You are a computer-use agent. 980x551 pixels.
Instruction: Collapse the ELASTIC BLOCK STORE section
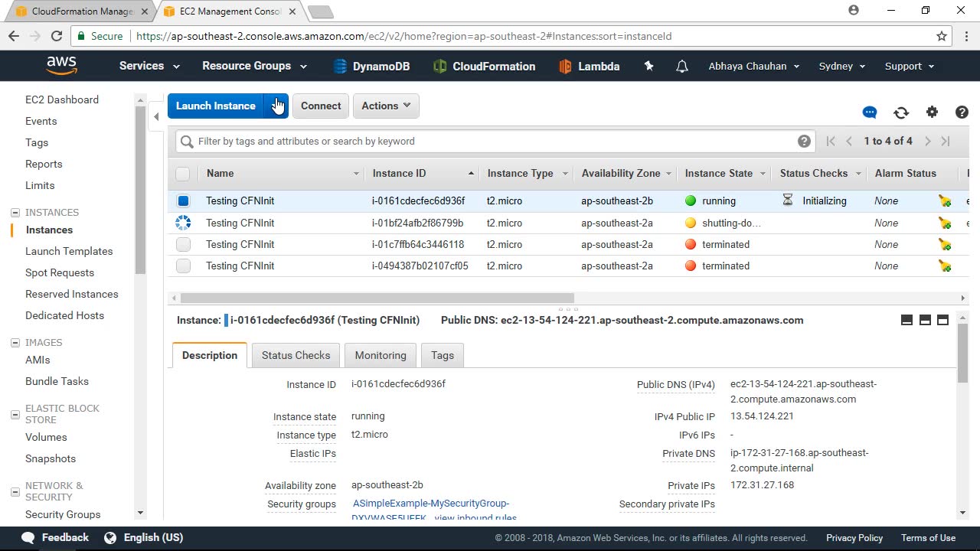click(15, 414)
